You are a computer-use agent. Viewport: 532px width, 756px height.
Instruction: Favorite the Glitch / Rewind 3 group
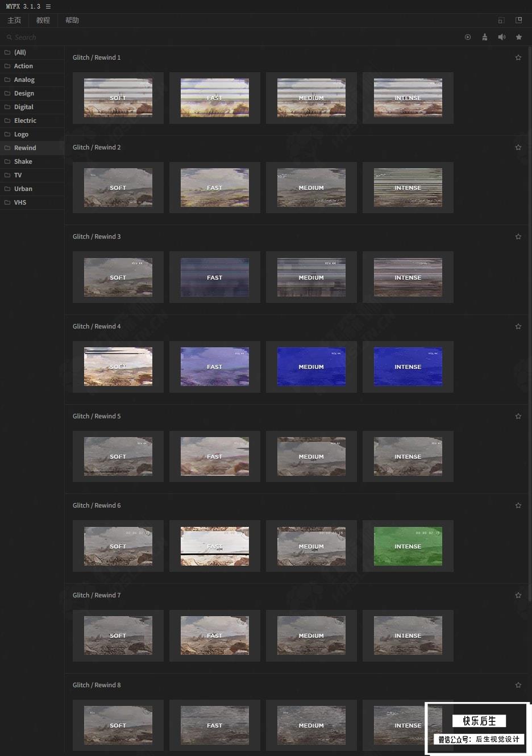point(518,236)
